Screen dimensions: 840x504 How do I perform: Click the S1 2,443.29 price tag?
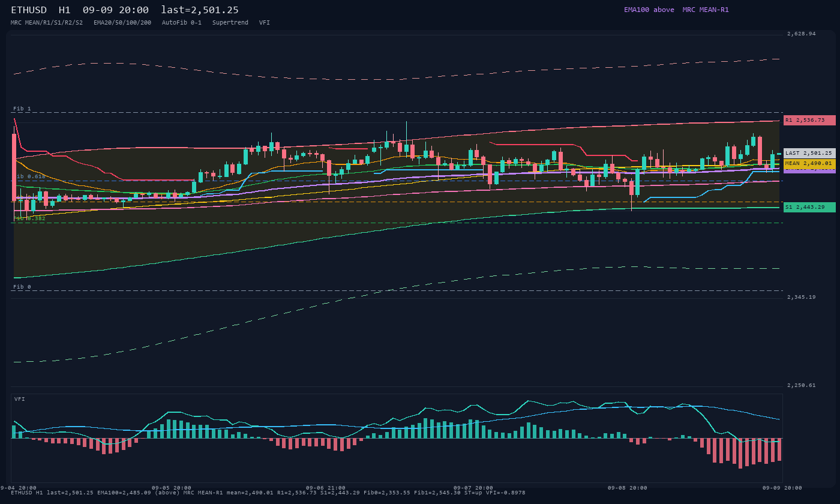809,207
